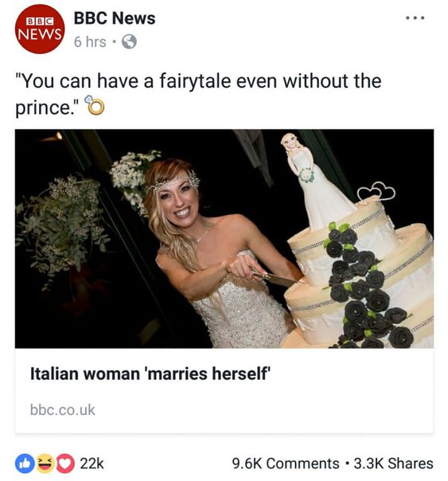Click the public globe privacy icon

tap(129, 41)
